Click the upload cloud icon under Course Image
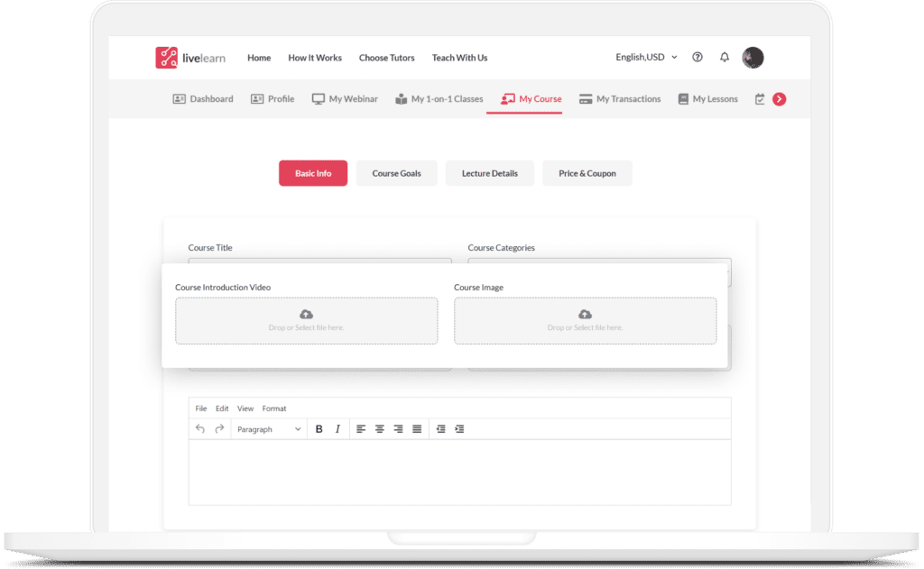Screen dimensions: 924x569 (585, 314)
